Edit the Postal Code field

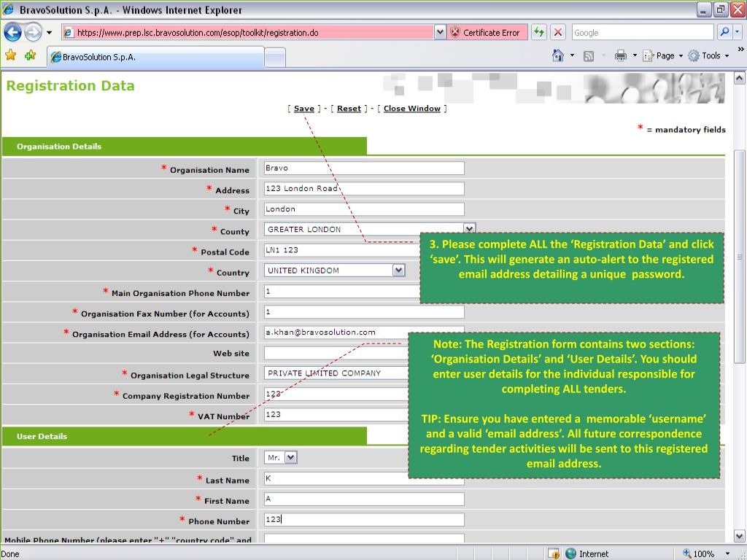pyautogui.click(x=341, y=250)
